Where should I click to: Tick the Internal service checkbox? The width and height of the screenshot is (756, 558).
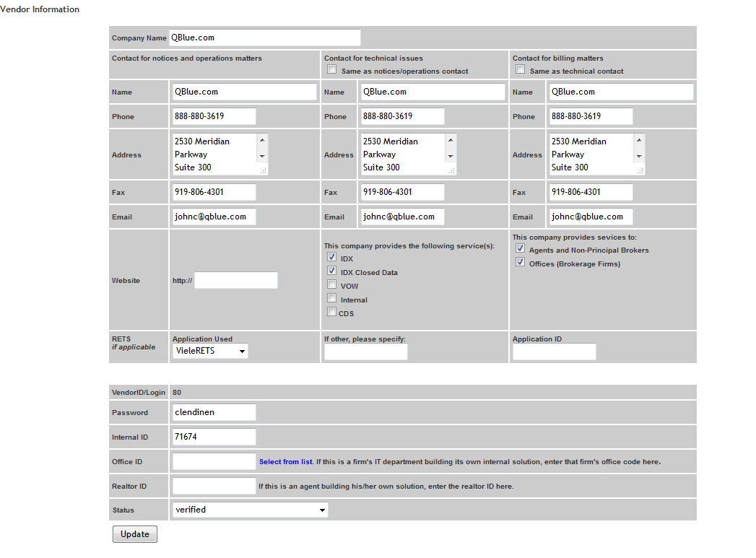[x=332, y=298]
